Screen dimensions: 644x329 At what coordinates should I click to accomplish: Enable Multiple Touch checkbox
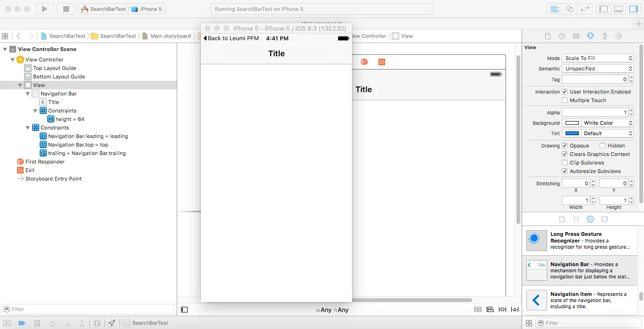[x=565, y=100]
